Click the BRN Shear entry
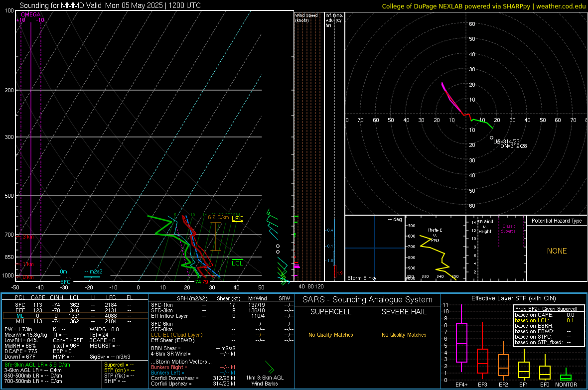 pos(193,348)
